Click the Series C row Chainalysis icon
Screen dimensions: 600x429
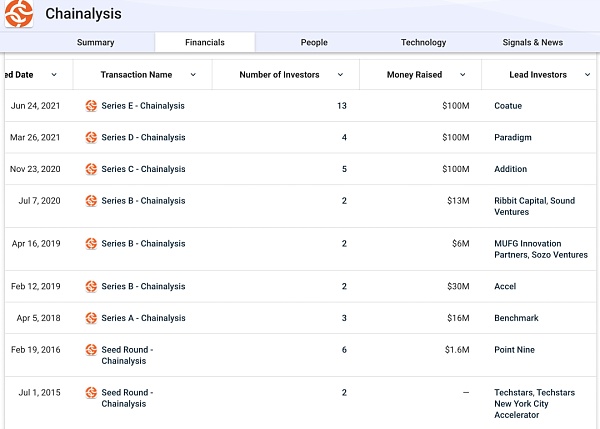click(x=91, y=169)
